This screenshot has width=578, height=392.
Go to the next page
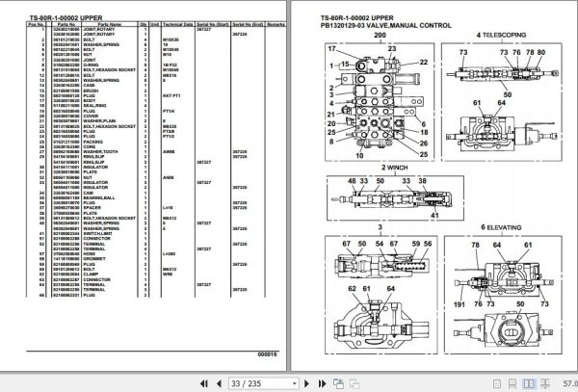(306, 383)
